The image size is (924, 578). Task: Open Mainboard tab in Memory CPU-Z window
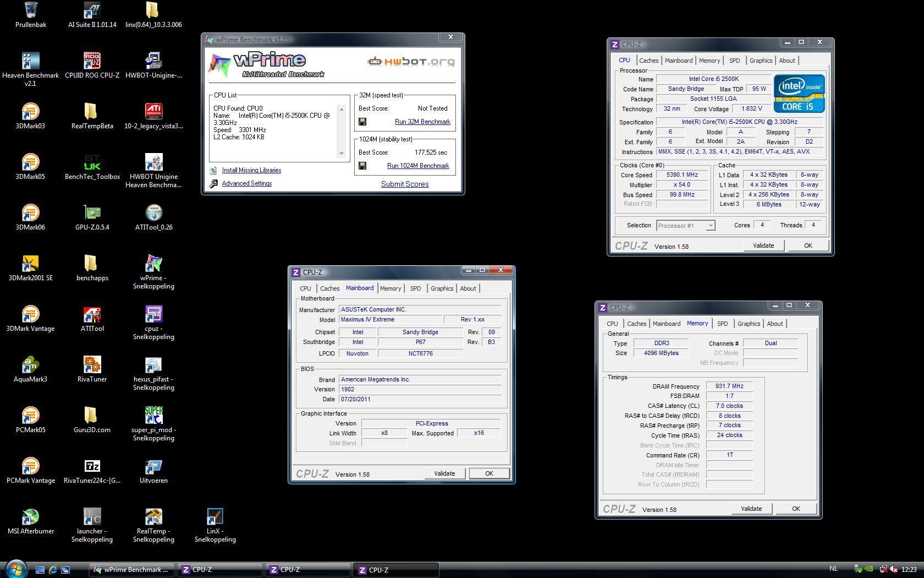666,324
